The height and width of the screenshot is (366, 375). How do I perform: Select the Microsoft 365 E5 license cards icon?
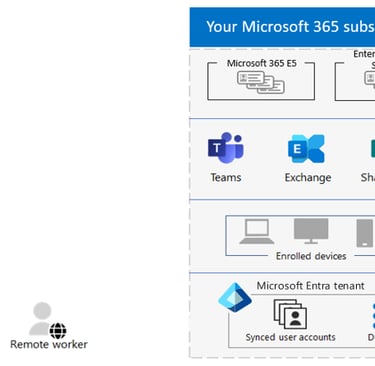click(261, 83)
